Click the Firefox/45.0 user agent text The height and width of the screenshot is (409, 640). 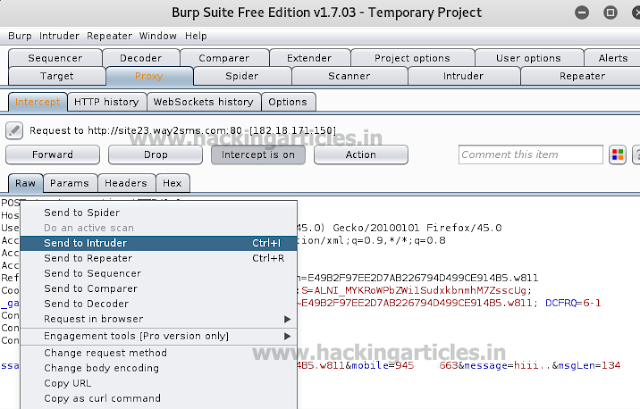tap(464, 228)
